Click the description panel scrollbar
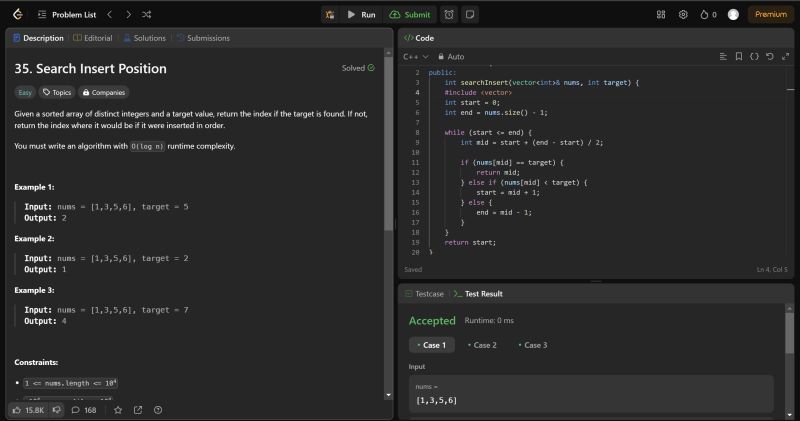The image size is (800, 421). pos(388,143)
